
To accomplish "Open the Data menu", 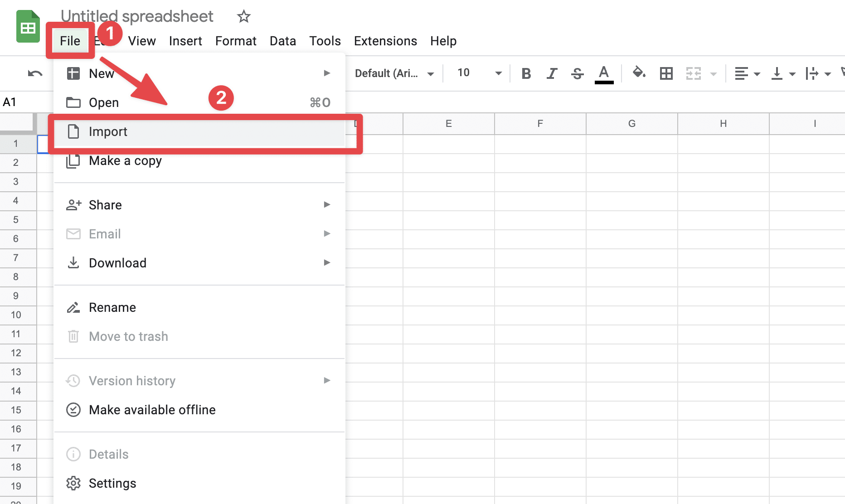I will [x=282, y=41].
